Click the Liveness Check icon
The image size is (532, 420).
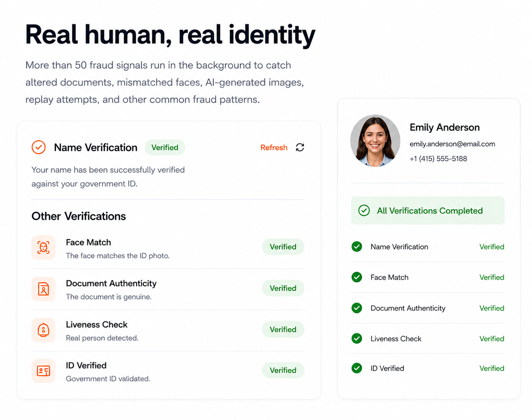point(43,330)
